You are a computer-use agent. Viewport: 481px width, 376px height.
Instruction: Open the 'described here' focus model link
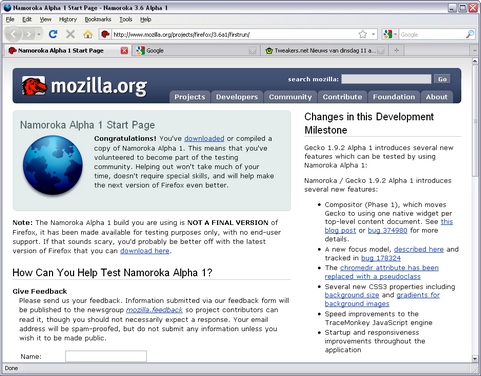pyautogui.click(x=419, y=249)
